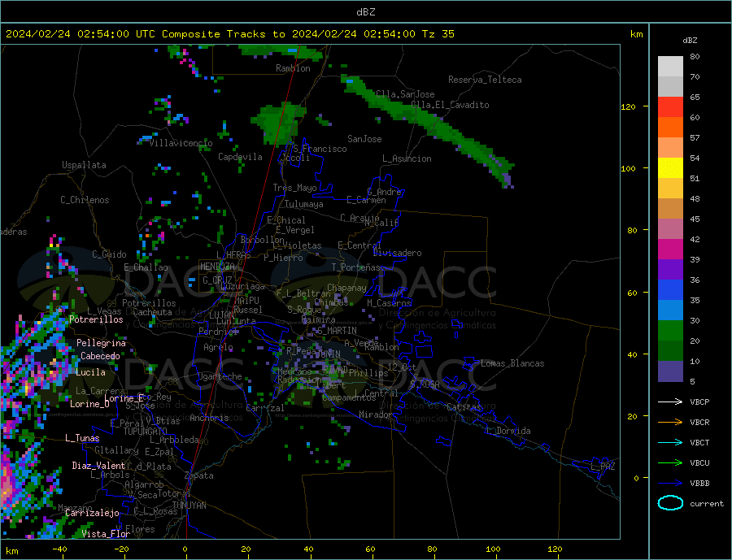The image size is (732, 560).
Task: Click the 'dBZ' title at top center
Action: [x=366, y=12]
